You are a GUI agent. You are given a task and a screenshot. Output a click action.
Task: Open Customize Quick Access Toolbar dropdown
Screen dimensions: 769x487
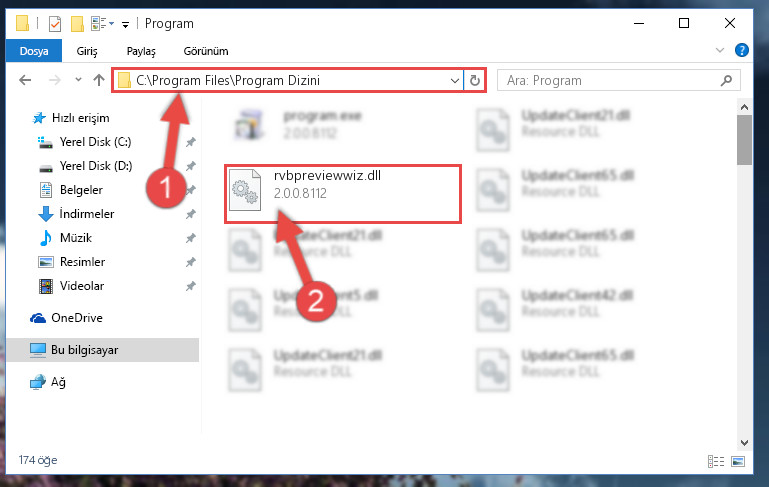click(x=126, y=25)
